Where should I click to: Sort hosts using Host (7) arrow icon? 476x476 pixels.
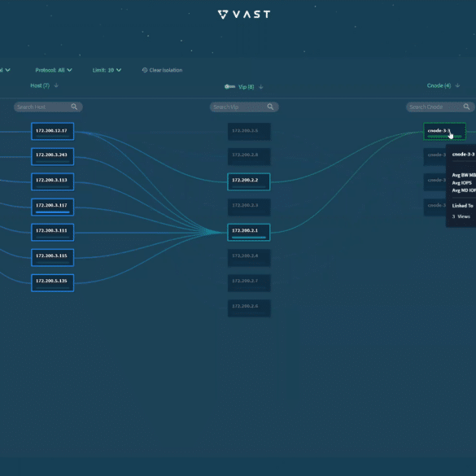pos(56,85)
